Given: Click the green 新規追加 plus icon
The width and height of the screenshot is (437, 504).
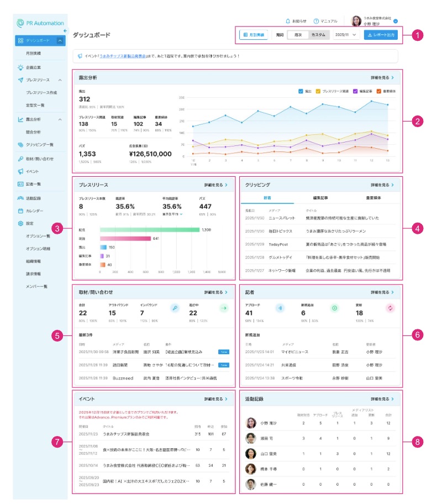Looking at the screenshot, I should (334, 308).
